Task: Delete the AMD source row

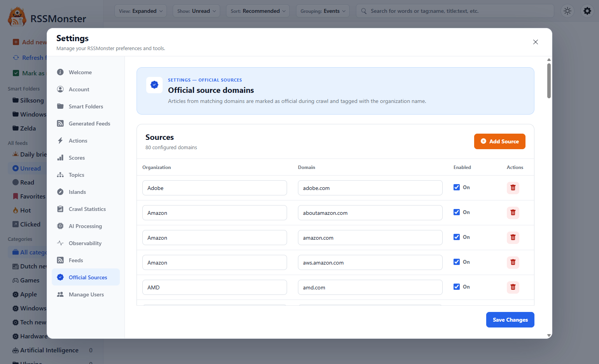Action: tap(513, 287)
